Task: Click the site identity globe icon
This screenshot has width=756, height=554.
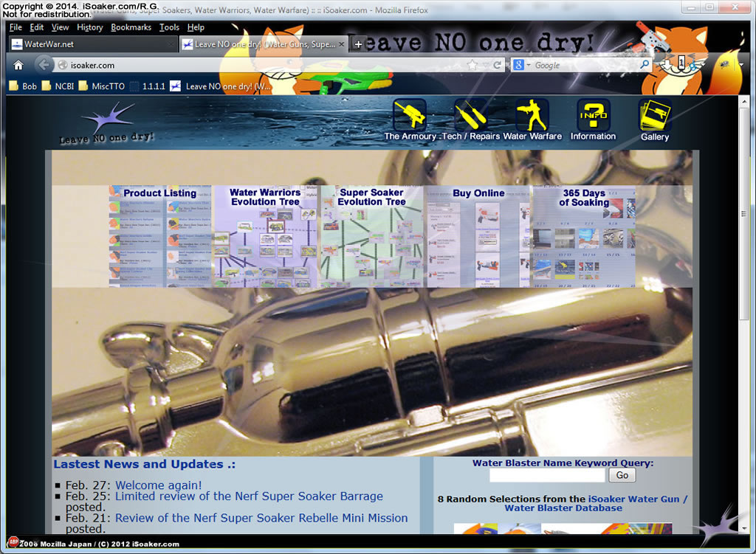Action: [x=62, y=65]
